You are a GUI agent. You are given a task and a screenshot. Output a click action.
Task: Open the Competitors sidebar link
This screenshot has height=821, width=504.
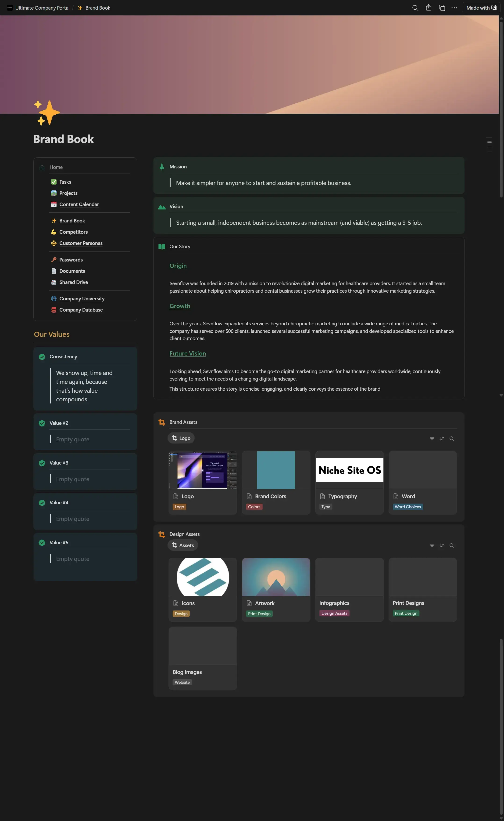point(73,232)
